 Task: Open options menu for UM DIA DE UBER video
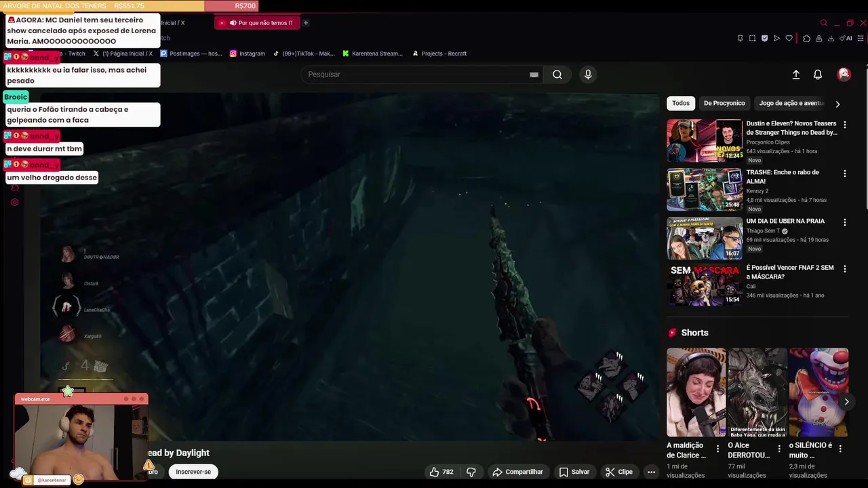point(844,222)
